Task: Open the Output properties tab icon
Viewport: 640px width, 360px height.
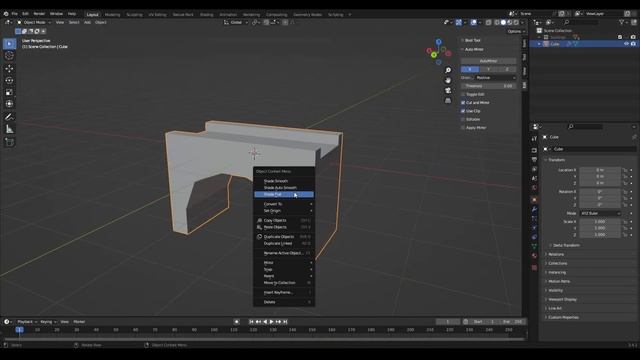Action: pyautogui.click(x=534, y=160)
